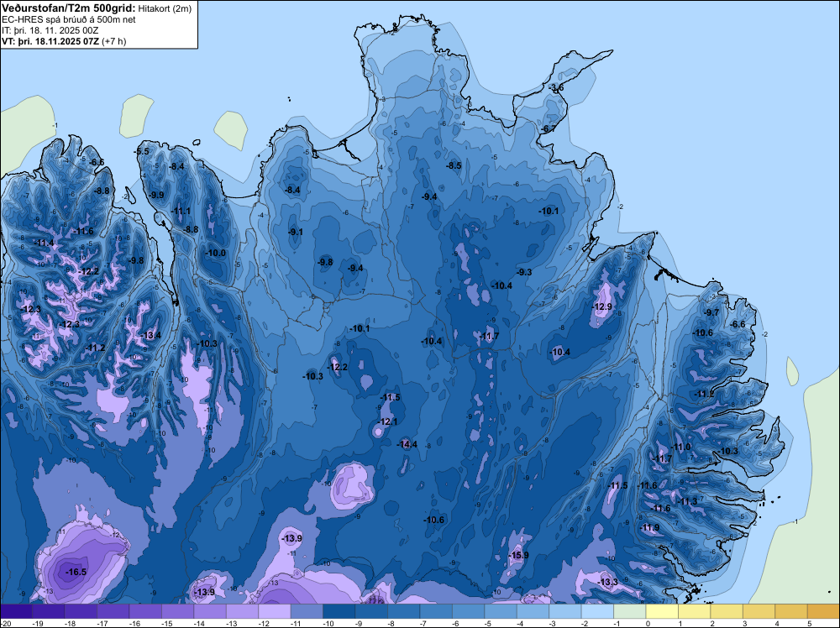
Task: Click the orange legend swatch labeled 5
Action: pyautogui.click(x=823, y=611)
